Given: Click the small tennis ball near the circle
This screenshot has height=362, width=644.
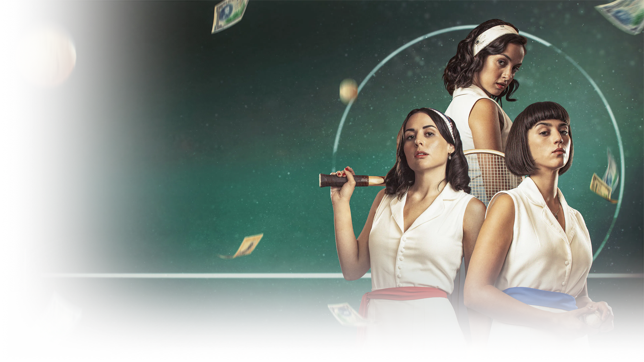Looking at the screenshot, I should [348, 90].
